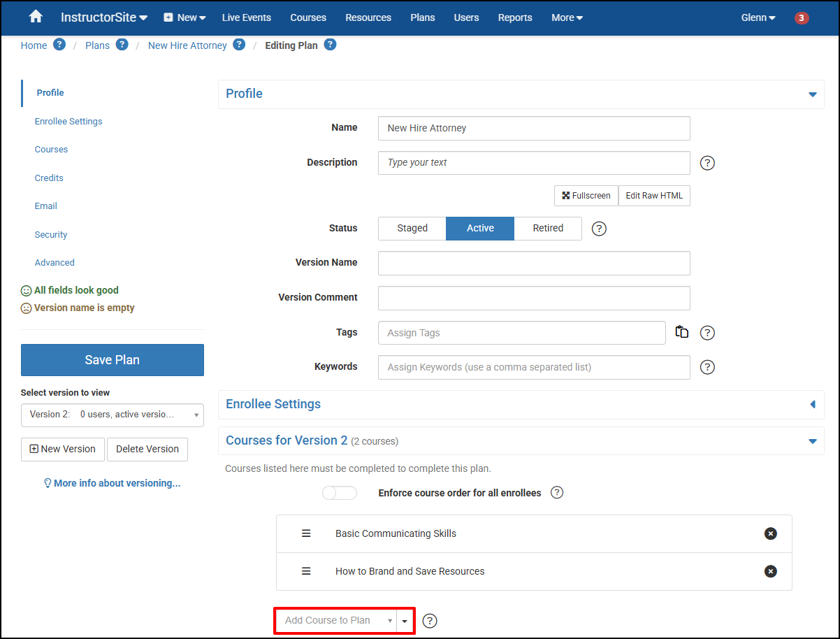Click the Save Plan button
This screenshot has width=840, height=639.
[113, 360]
